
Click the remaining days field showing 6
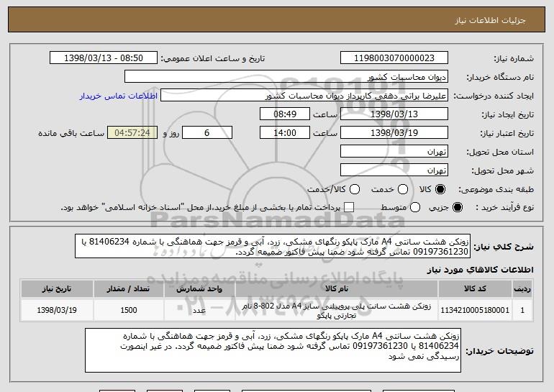207,133
